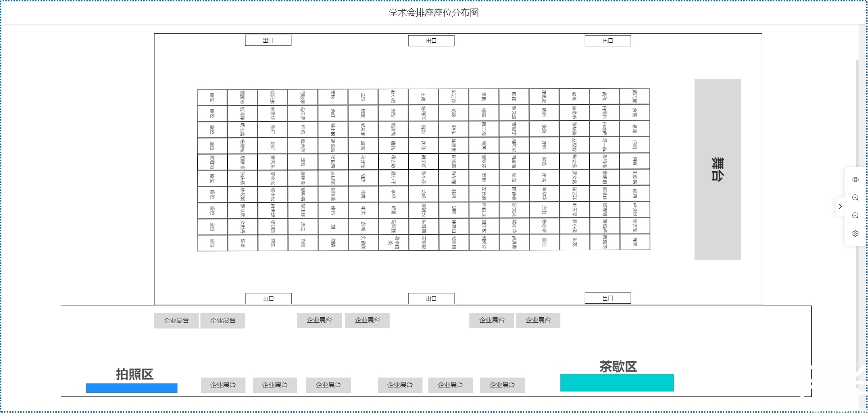Select seat 文世丹

coord(242,226)
